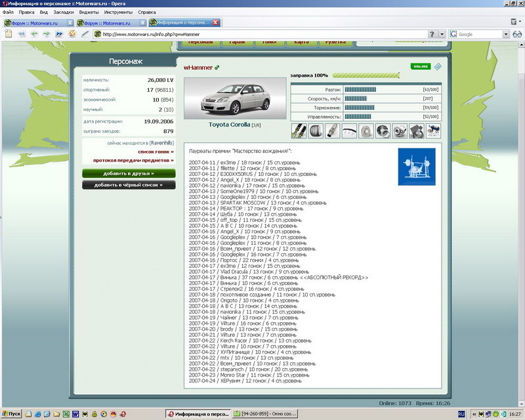Click the electronic control unit part icon

point(416,131)
